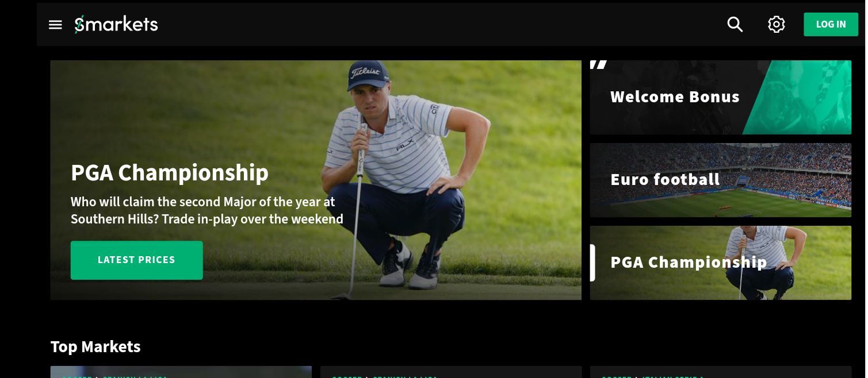Select the Euro football promo tile
The height and width of the screenshot is (378, 868).
[x=720, y=180]
